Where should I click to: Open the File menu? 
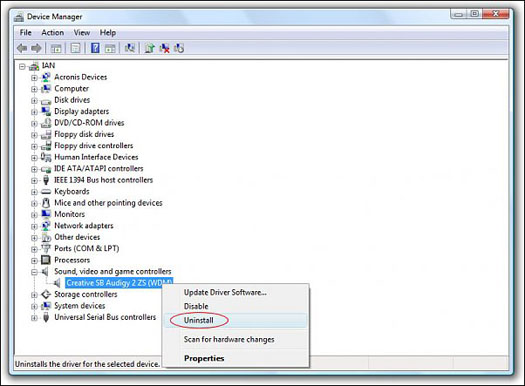25,32
